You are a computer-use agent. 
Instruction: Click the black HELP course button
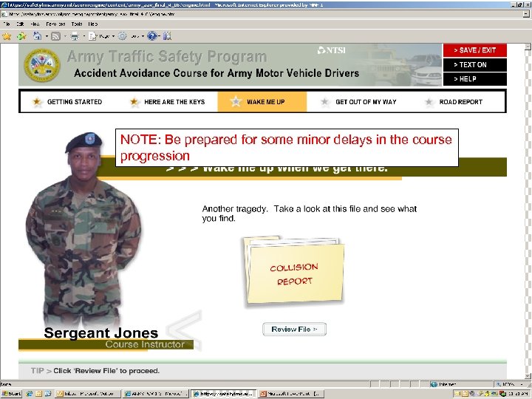pyautogui.click(x=474, y=79)
